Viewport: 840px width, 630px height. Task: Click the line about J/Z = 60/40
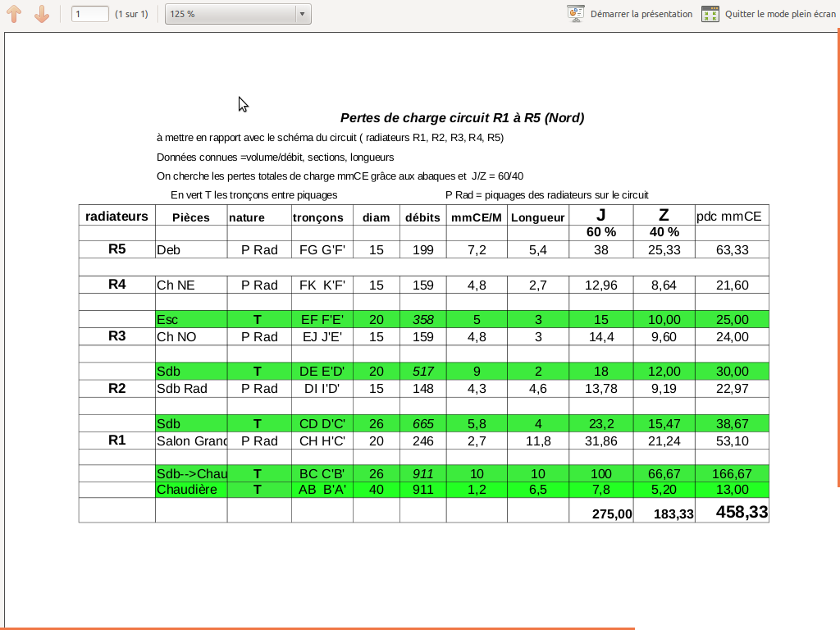340,176
